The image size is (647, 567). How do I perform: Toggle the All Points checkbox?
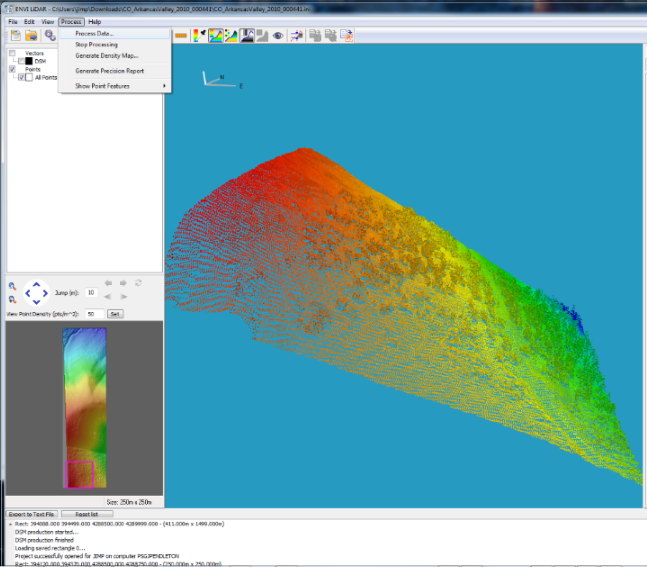(x=20, y=78)
